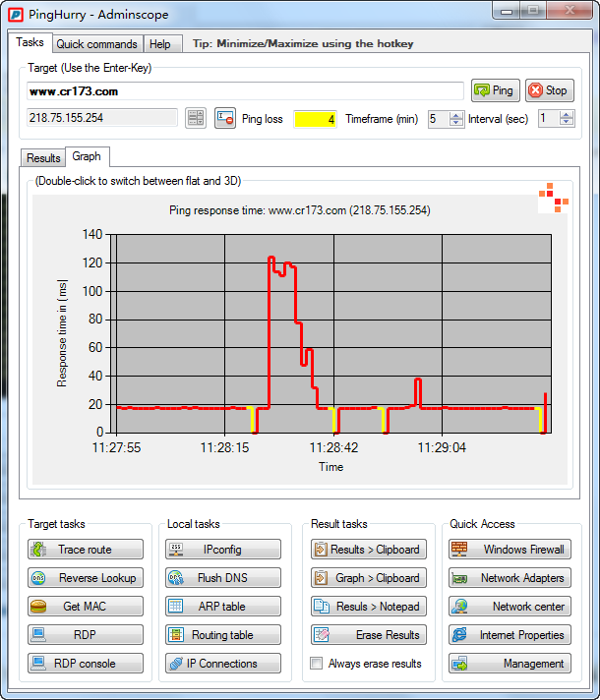Click the clear input icon near Ping loss
This screenshot has height=700, width=600.
pyautogui.click(x=224, y=118)
